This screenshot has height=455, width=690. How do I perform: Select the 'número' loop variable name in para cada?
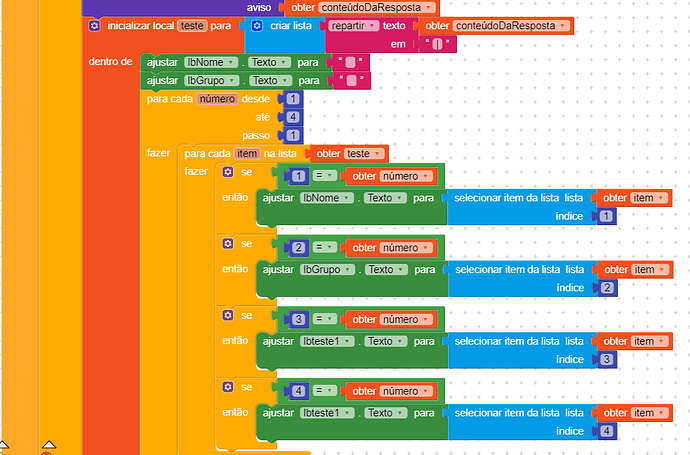tap(216, 99)
